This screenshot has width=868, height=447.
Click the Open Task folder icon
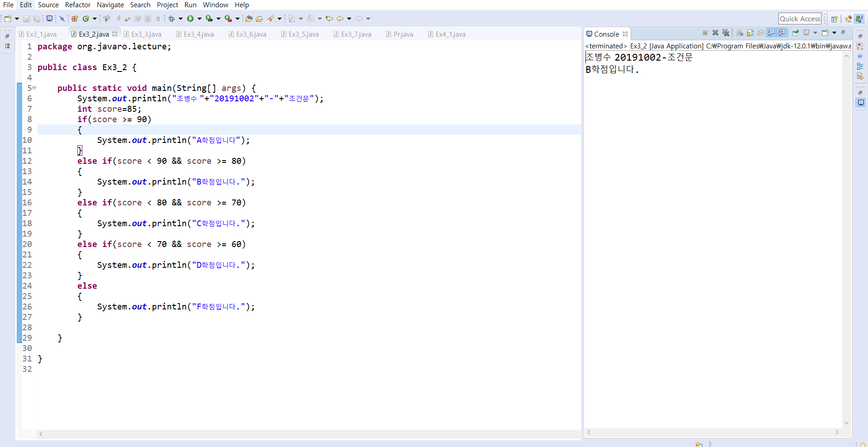[x=259, y=19]
